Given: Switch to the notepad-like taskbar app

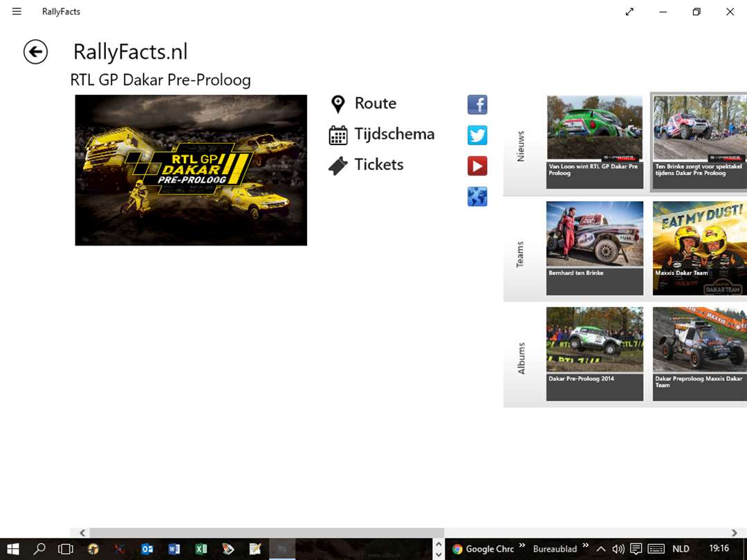Looking at the screenshot, I should pos(255,549).
